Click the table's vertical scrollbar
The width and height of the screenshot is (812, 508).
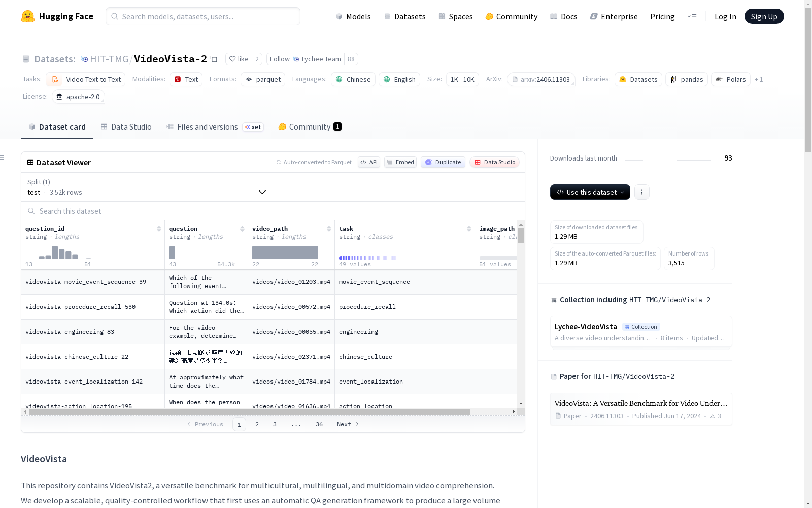point(521,235)
